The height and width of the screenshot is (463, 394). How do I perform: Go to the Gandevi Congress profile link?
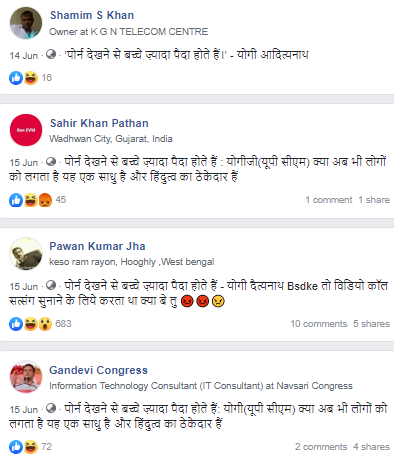tap(98, 370)
